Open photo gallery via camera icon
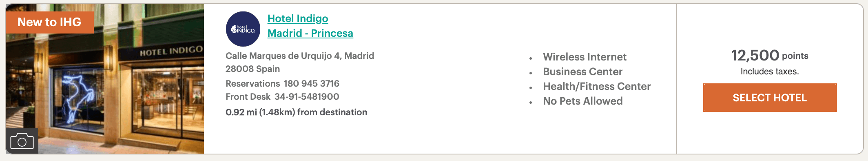868x161 pixels. (x=22, y=141)
